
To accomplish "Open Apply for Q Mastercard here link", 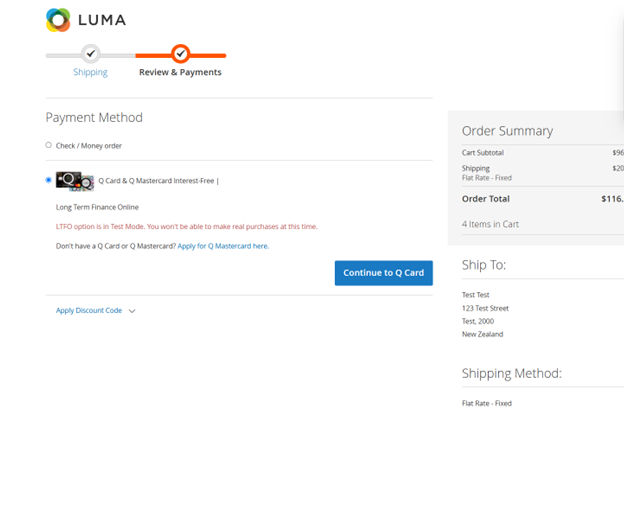I will [x=223, y=246].
